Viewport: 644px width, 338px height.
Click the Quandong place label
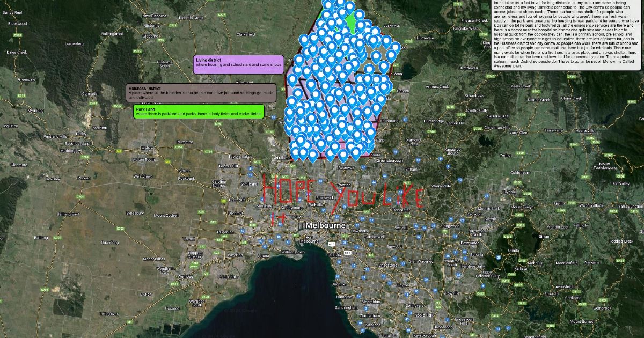109,242
